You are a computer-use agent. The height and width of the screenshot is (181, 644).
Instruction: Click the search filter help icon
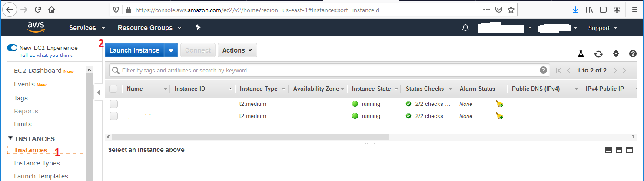pyautogui.click(x=543, y=70)
